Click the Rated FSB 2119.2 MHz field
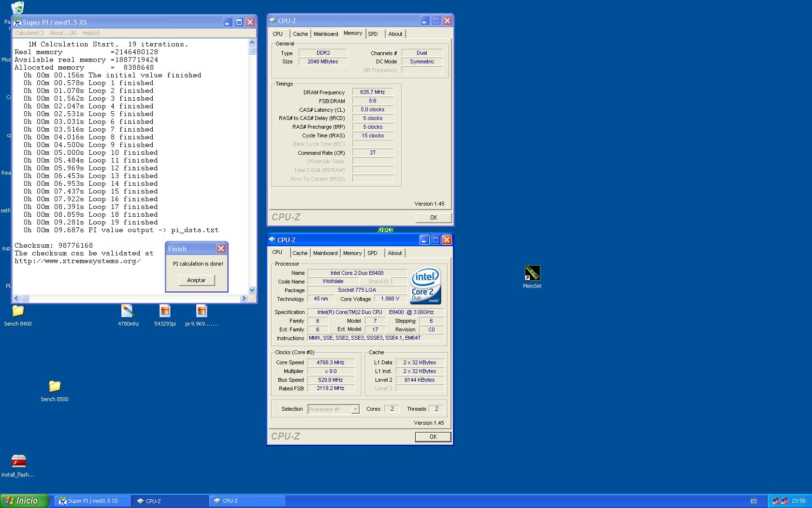The image size is (812, 508). pos(331,388)
